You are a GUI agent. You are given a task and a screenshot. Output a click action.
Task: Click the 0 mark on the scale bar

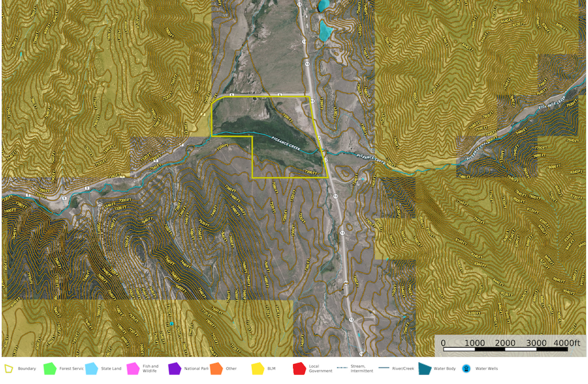443,343
